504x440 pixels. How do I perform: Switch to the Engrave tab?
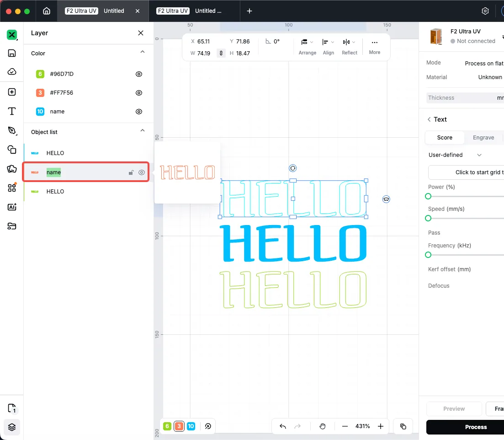[483, 138]
